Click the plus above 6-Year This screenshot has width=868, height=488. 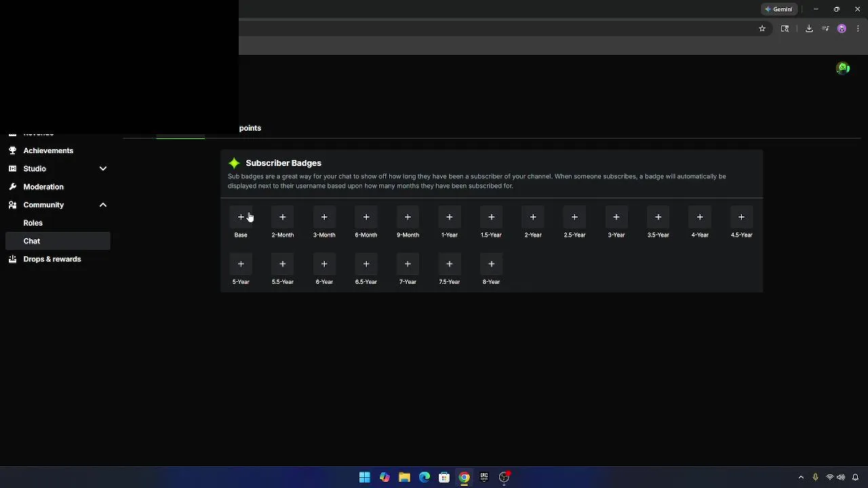[324, 264]
